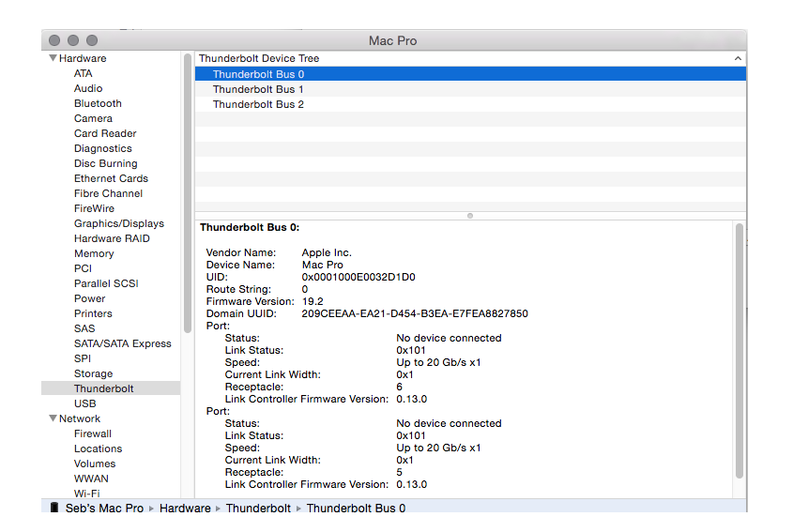This screenshot has height=532, width=793.
Task: Select Thunderbolt Bus 2 row
Action: click(x=470, y=104)
